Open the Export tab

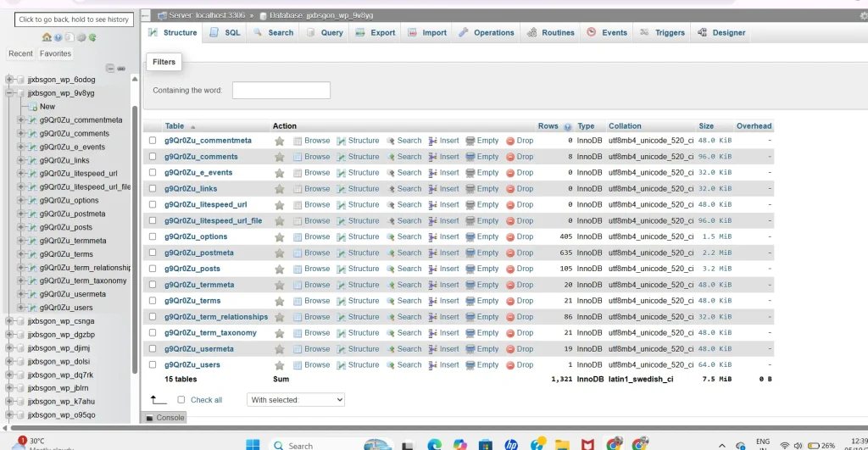[x=376, y=33]
